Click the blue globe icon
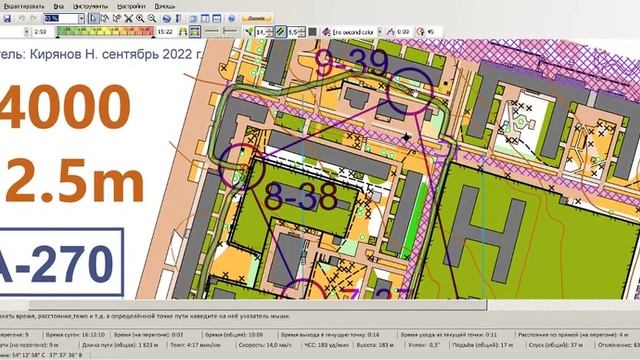 pos(167,18)
